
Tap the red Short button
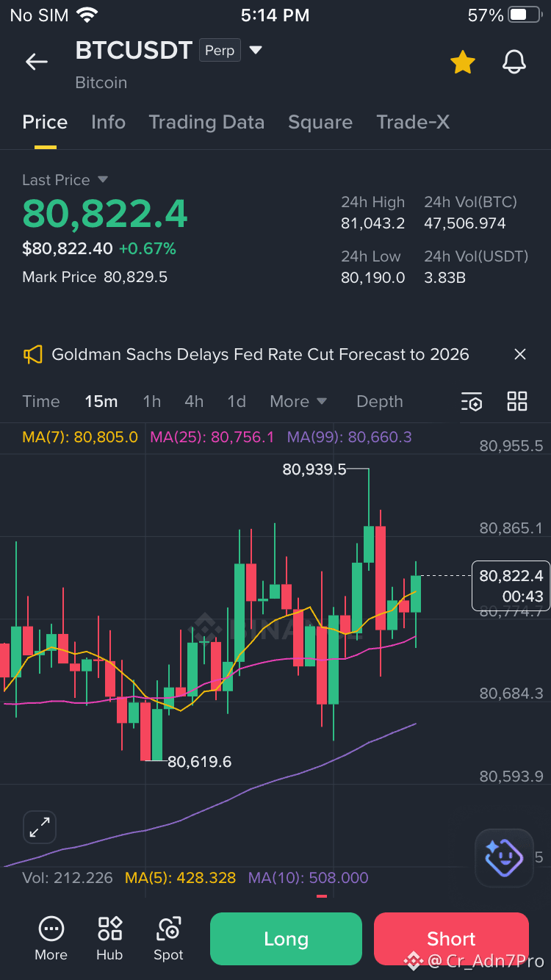[451, 939]
